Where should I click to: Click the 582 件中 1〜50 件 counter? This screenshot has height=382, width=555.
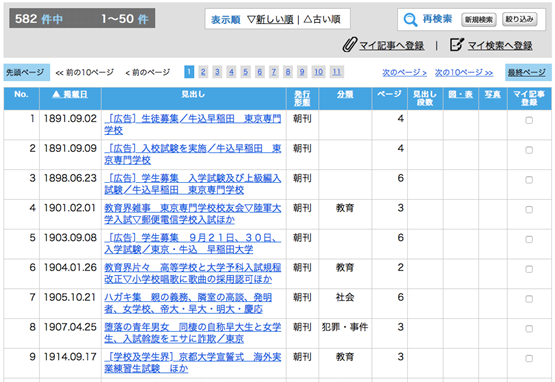coord(82,18)
